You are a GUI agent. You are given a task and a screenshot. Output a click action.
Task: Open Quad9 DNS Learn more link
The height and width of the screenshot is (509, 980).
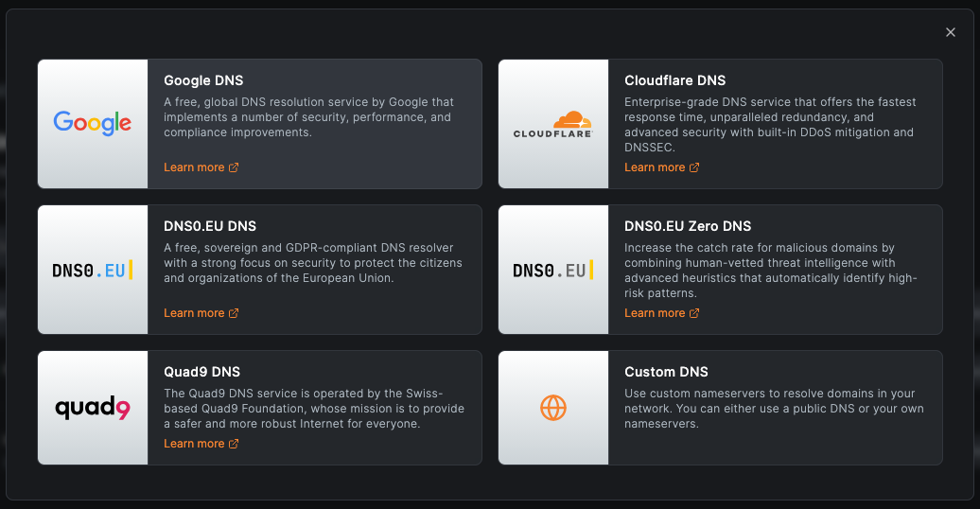click(x=201, y=444)
